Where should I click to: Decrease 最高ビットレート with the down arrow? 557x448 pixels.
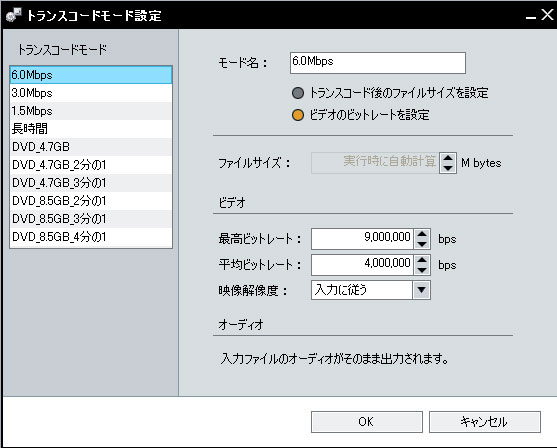[x=422, y=244]
